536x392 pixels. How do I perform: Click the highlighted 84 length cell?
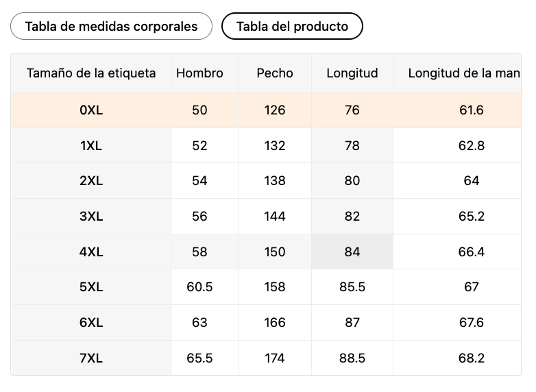coord(352,252)
